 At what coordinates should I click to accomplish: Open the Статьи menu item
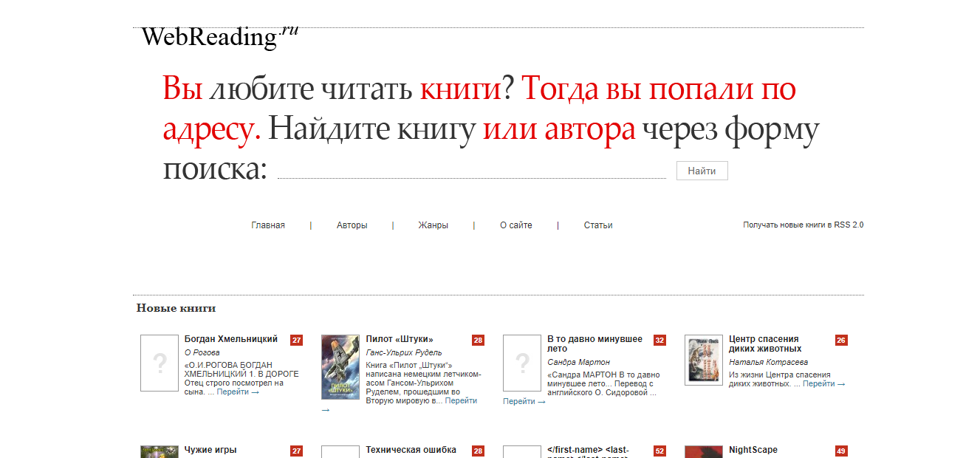point(598,225)
